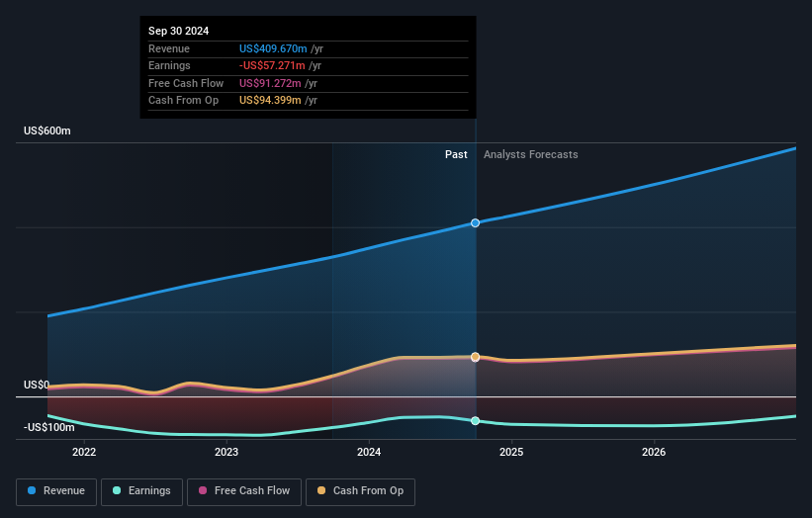Click the Revenue row label in tooltip
This screenshot has width=812, height=518.
click(169, 48)
